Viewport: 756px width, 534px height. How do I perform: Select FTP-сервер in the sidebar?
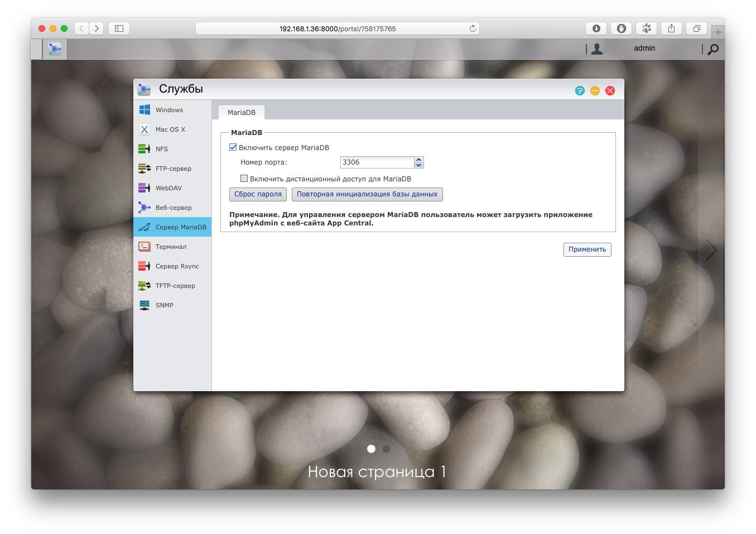point(172,169)
